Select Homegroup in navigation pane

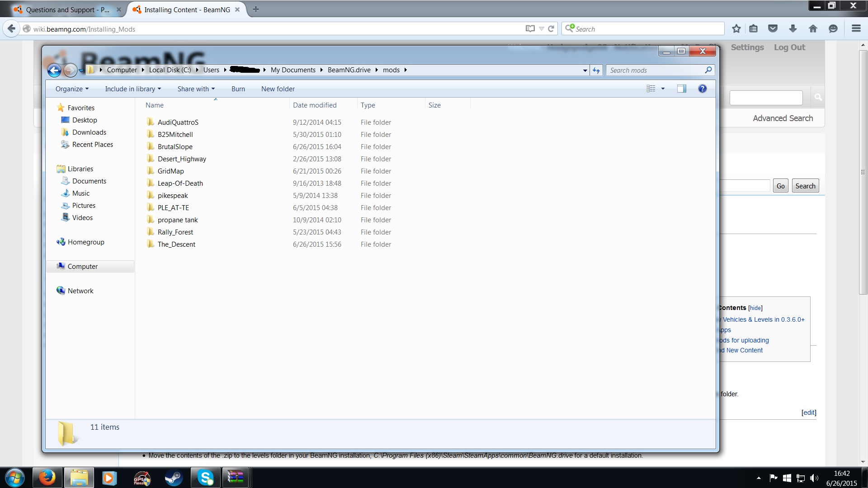click(86, 242)
